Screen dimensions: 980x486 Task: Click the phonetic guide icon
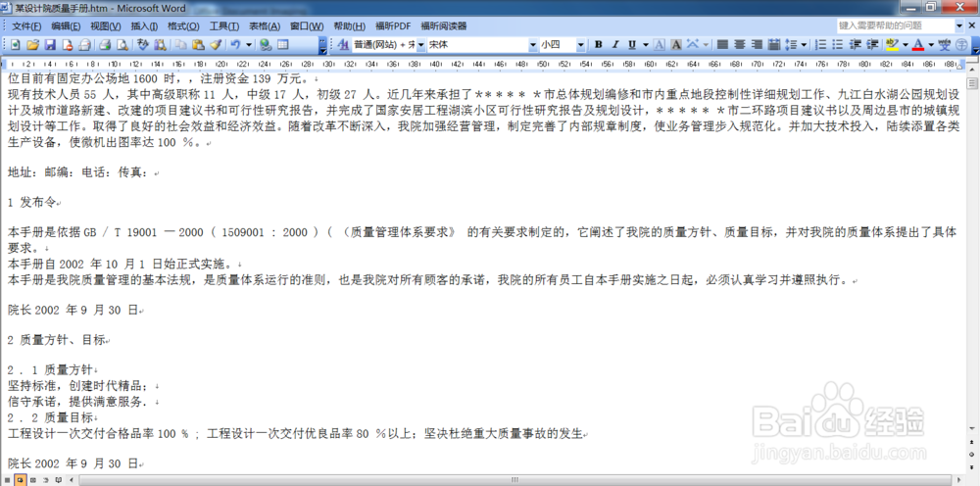[x=944, y=44]
